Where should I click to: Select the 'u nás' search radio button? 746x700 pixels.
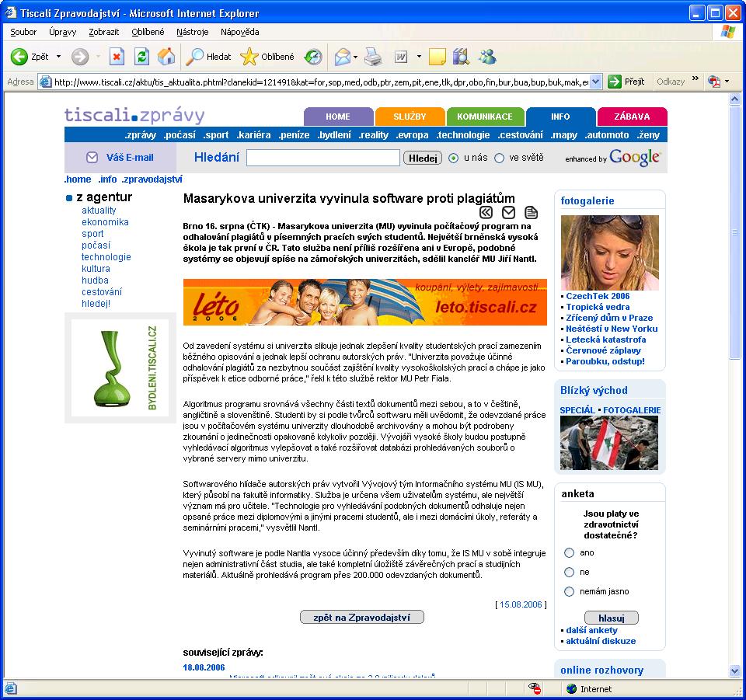[453, 158]
